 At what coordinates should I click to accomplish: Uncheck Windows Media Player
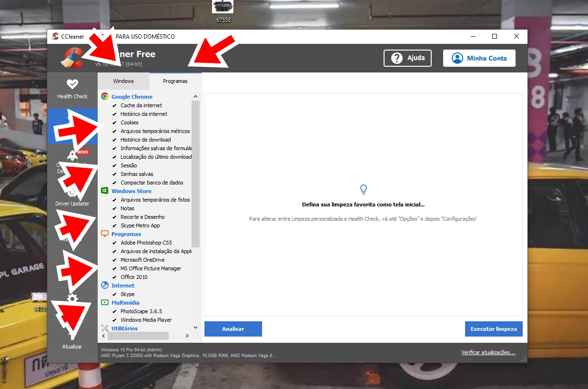114,320
